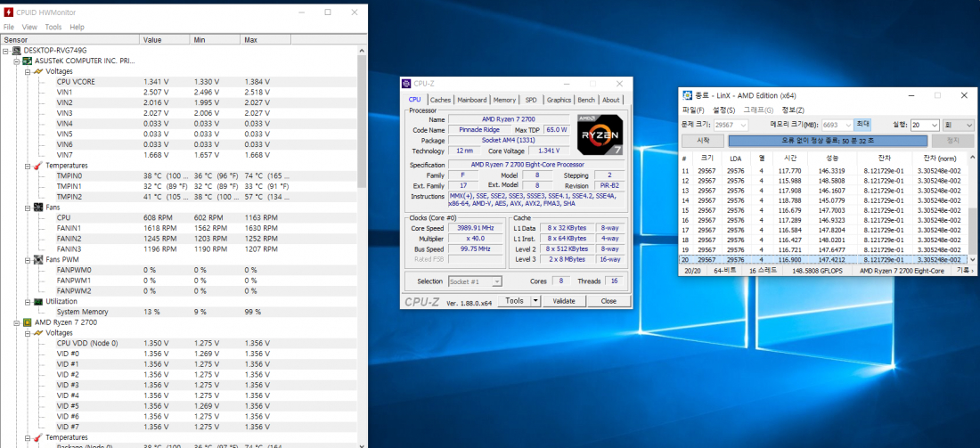Click the HWMonitor lightning icon in title bar

[8, 12]
